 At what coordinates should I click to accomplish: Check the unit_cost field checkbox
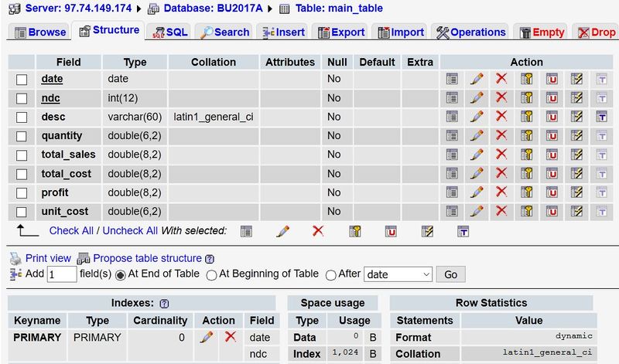coord(22,212)
